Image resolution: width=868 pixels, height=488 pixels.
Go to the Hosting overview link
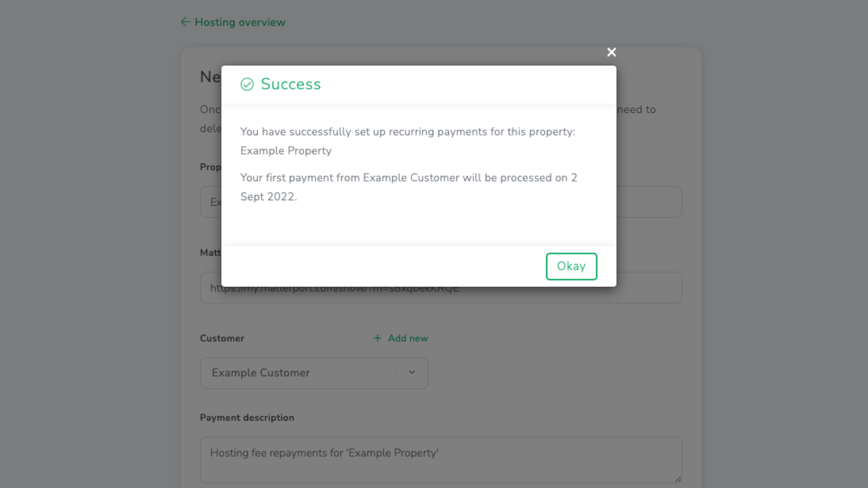point(240,22)
